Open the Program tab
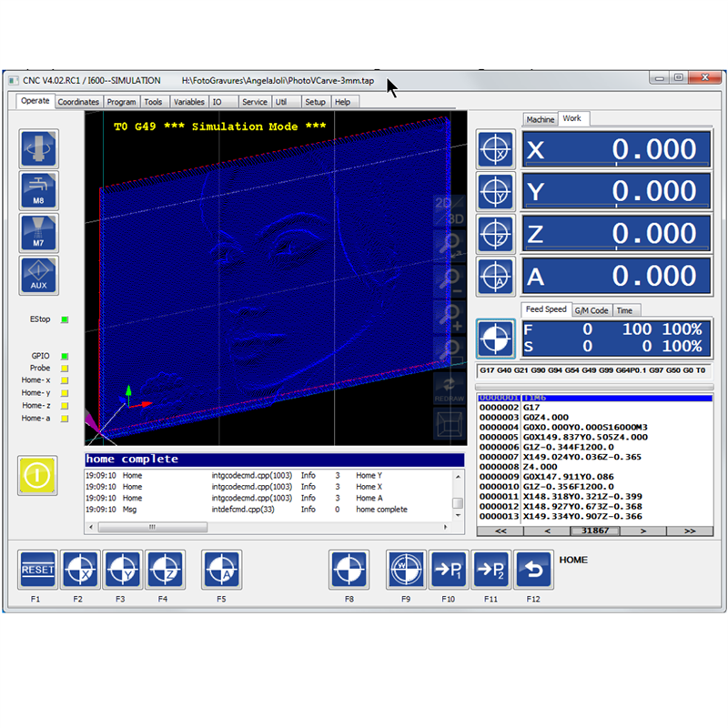The image size is (728, 728). click(x=121, y=103)
